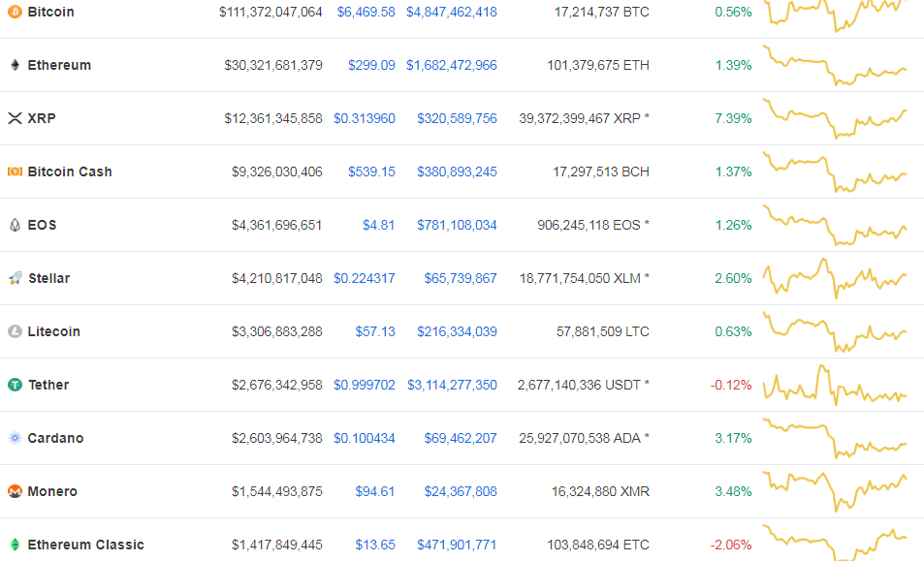Click Bitcoin Cash price $539.15

tap(371, 171)
